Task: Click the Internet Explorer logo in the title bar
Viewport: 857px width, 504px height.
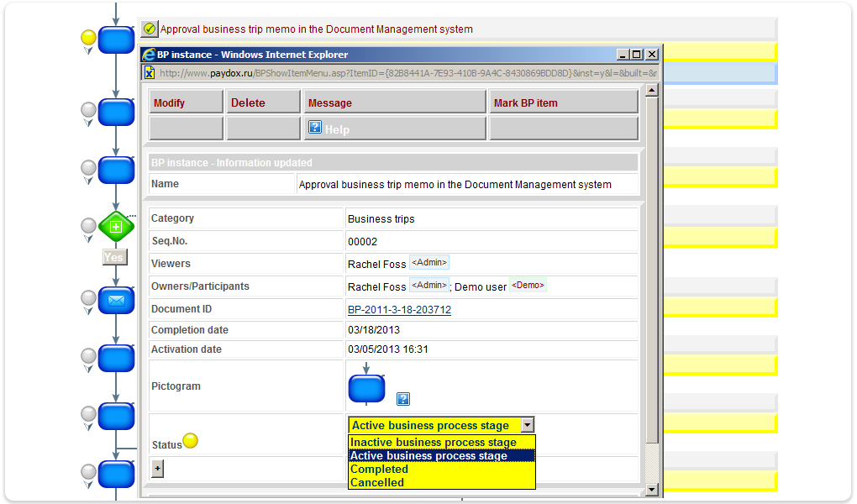Action: 148,55
